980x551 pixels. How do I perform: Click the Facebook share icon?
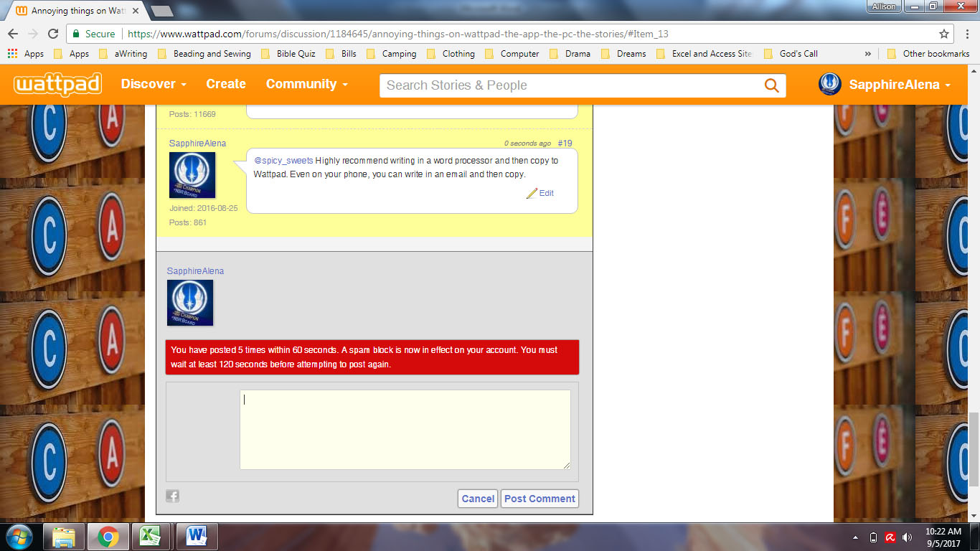pos(172,496)
